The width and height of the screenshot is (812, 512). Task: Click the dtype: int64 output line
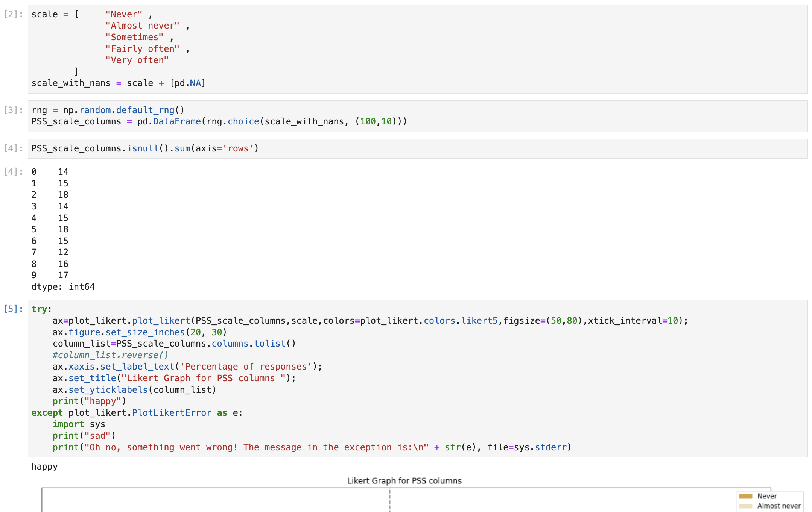(x=63, y=286)
